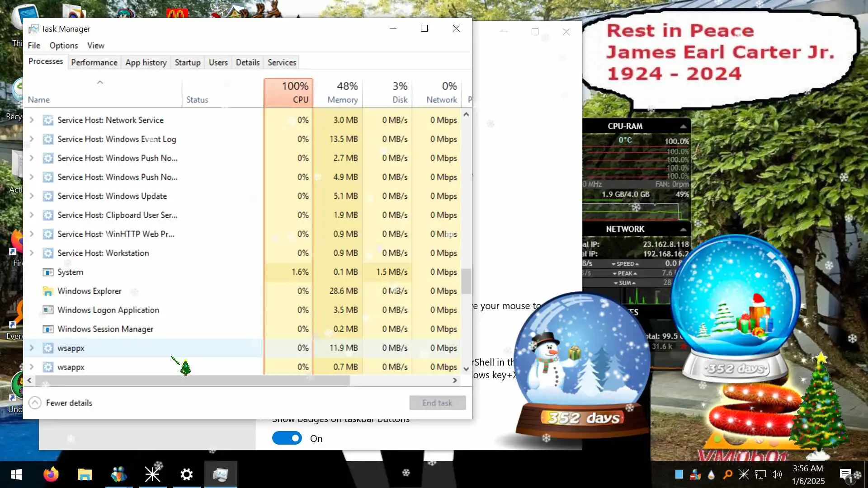Click the Windows Explorer process icon

click(x=48, y=291)
